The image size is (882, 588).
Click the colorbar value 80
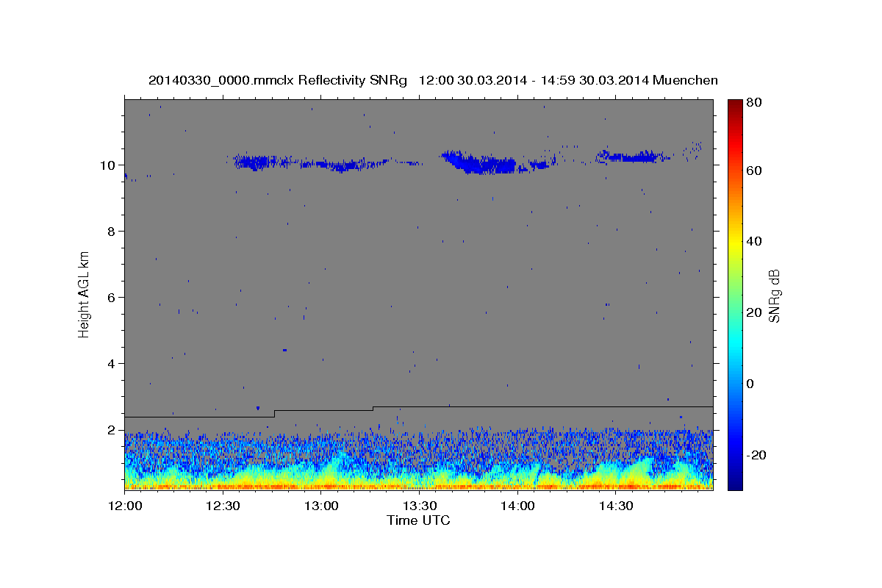pos(753,103)
